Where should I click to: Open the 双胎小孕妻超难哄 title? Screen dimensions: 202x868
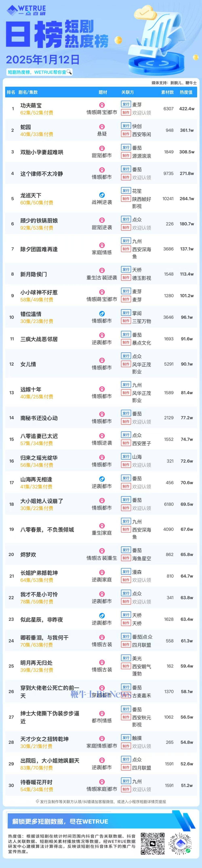coord(42,152)
